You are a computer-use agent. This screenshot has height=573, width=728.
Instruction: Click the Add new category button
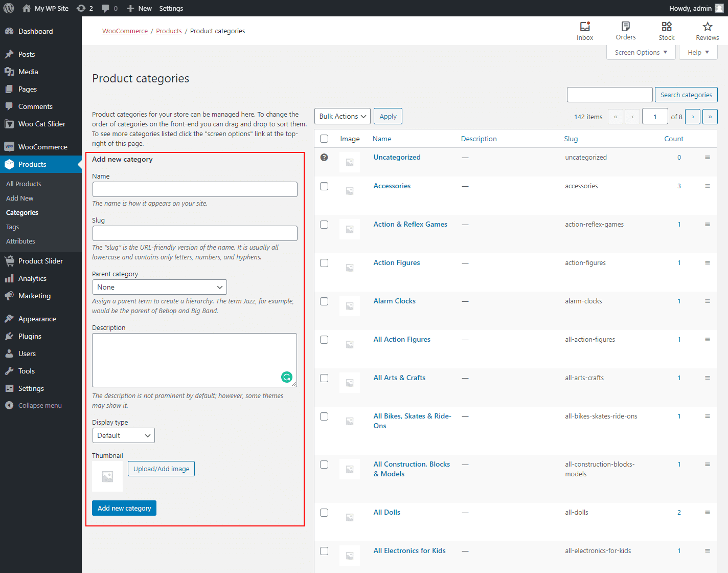124,508
